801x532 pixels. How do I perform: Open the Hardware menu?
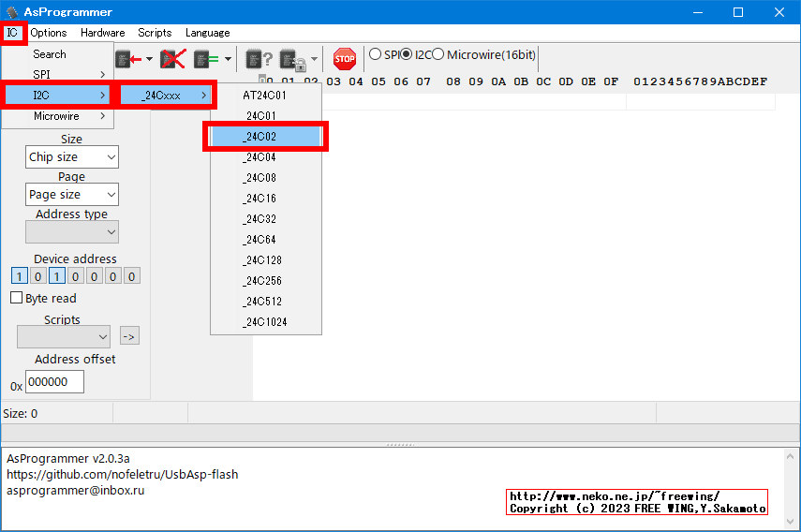coord(102,33)
